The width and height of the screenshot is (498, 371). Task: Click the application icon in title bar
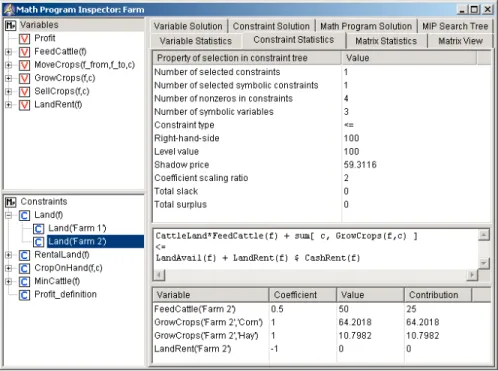coord(9,9)
